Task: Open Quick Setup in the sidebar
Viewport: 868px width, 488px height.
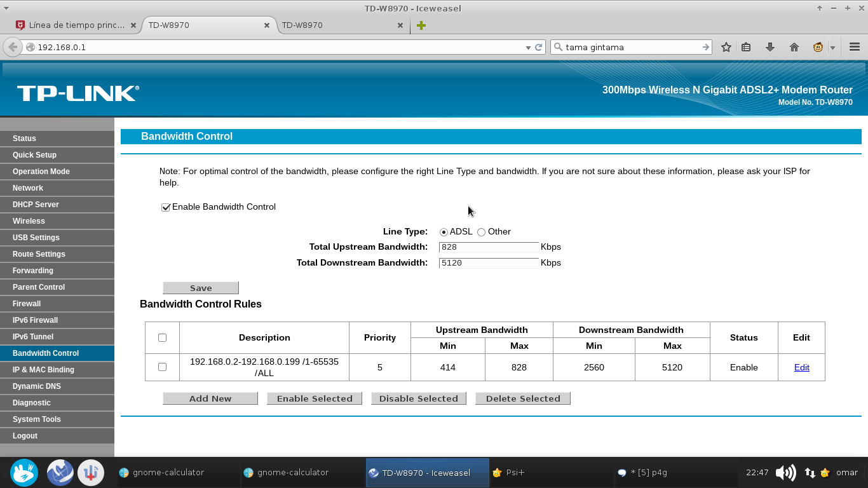Action: 57,155
